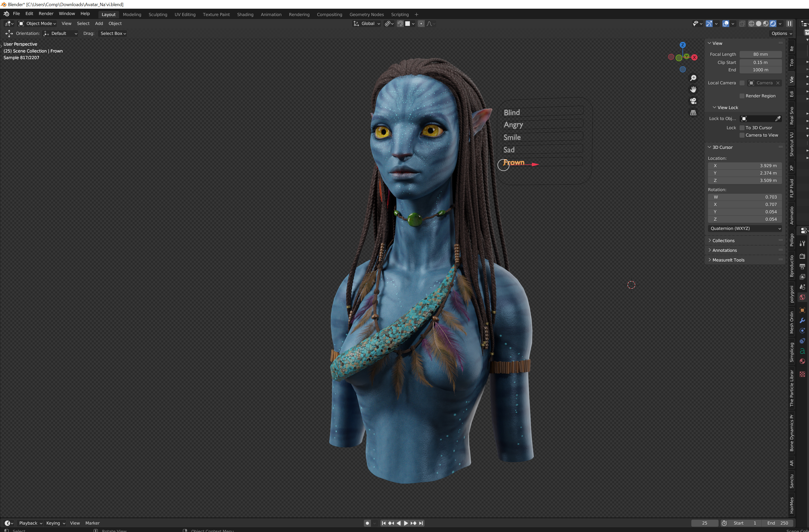Viewport: 809px width, 532px height.
Task: Open the Output properties tab icon
Action: [x=802, y=266]
